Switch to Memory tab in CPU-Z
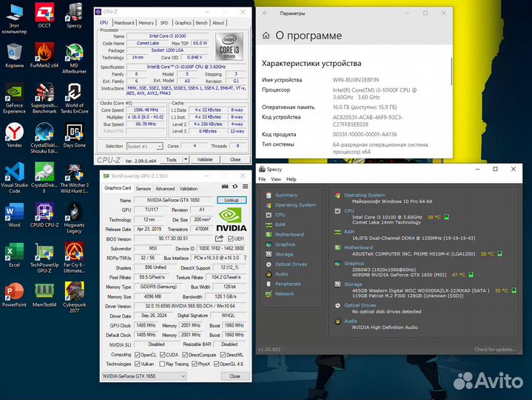The width and height of the screenshot is (532, 400). 147,23
